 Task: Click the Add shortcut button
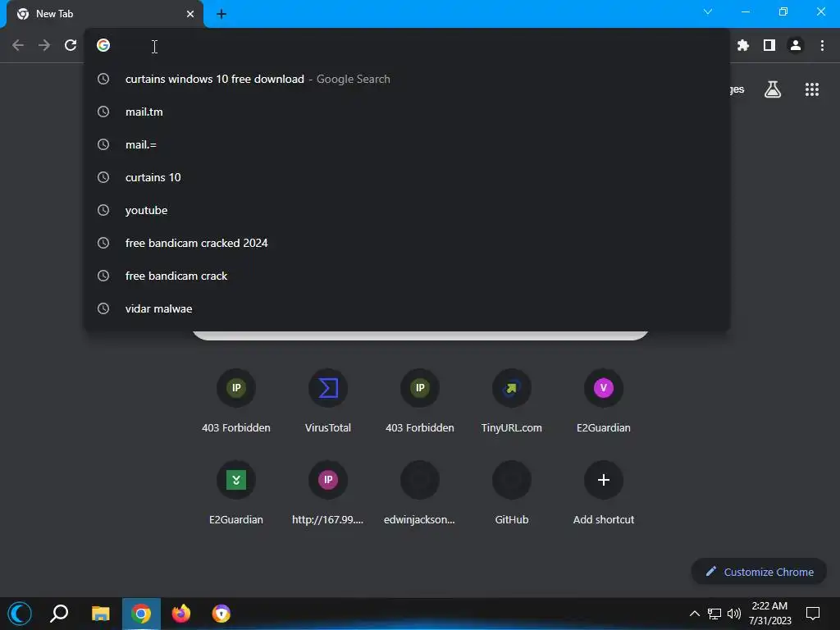[604, 493]
